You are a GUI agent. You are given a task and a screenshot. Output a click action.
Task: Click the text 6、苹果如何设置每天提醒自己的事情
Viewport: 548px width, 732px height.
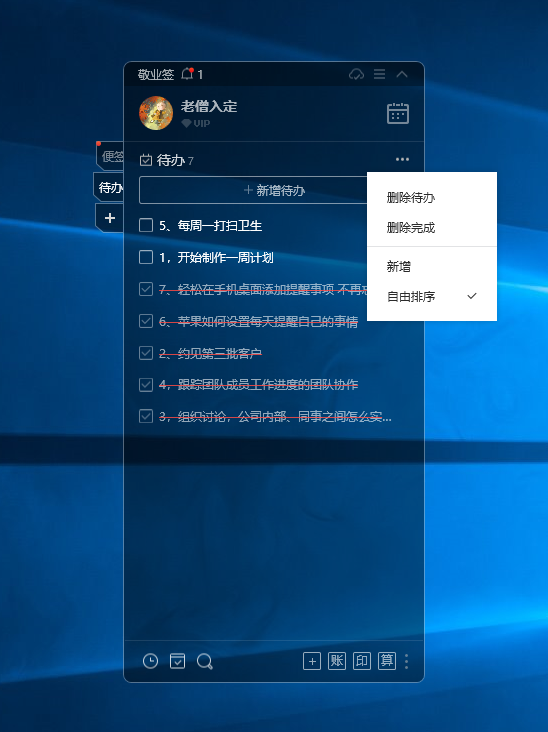click(259, 321)
